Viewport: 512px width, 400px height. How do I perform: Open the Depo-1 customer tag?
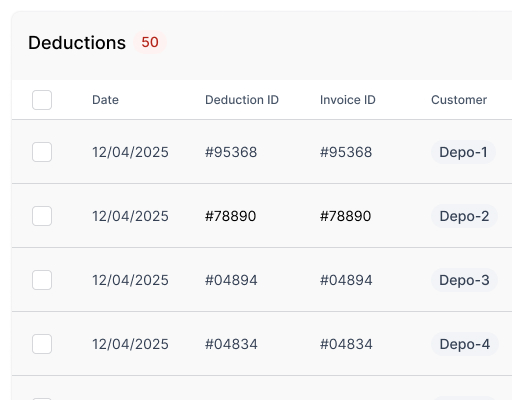463,152
